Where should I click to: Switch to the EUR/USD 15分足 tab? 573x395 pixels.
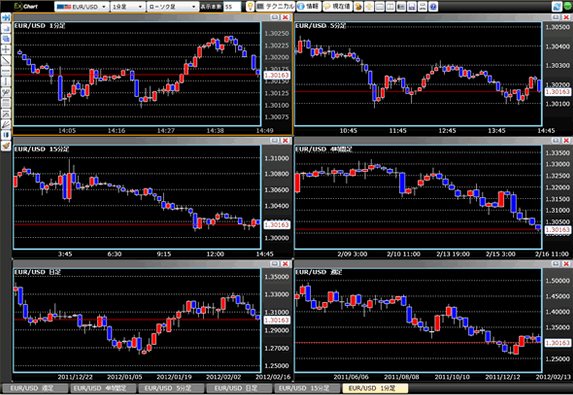[x=307, y=388]
